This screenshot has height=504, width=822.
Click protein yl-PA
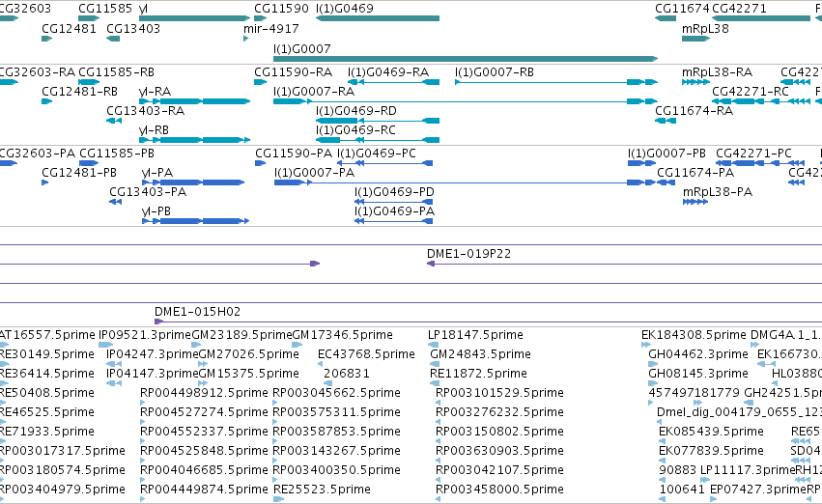coord(193,182)
